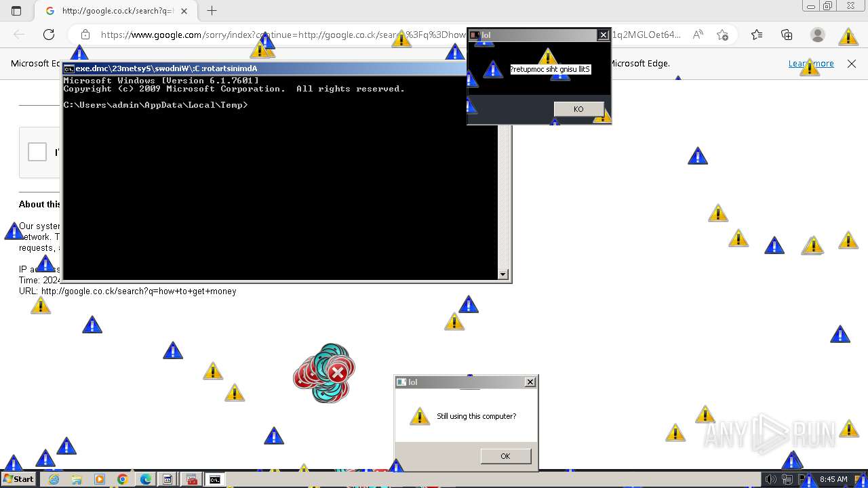Image resolution: width=868 pixels, height=488 pixels.
Task: Follow the Learn more link
Action: (811, 64)
